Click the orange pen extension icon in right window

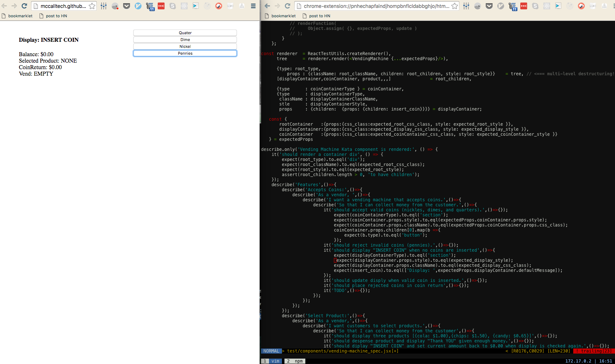pos(581,6)
